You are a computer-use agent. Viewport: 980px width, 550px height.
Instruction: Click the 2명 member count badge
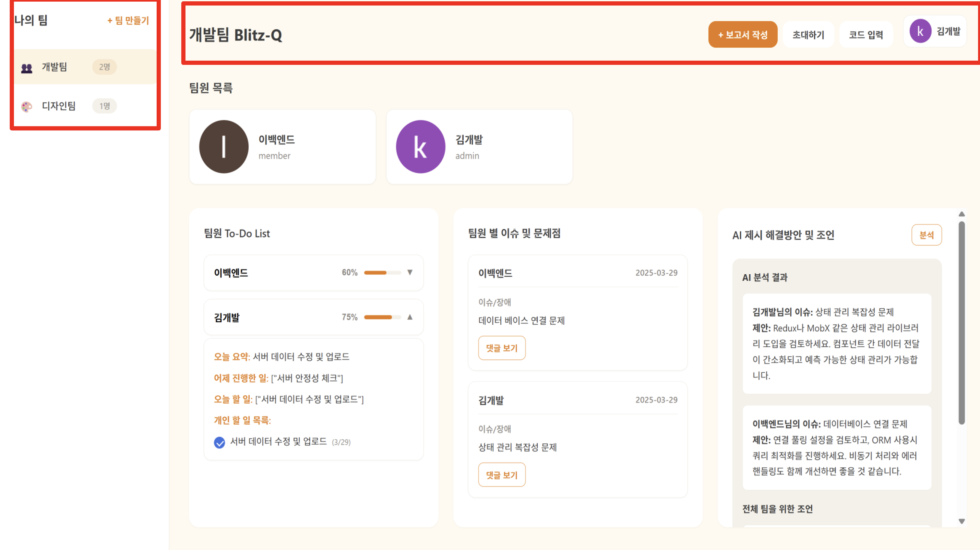[104, 67]
